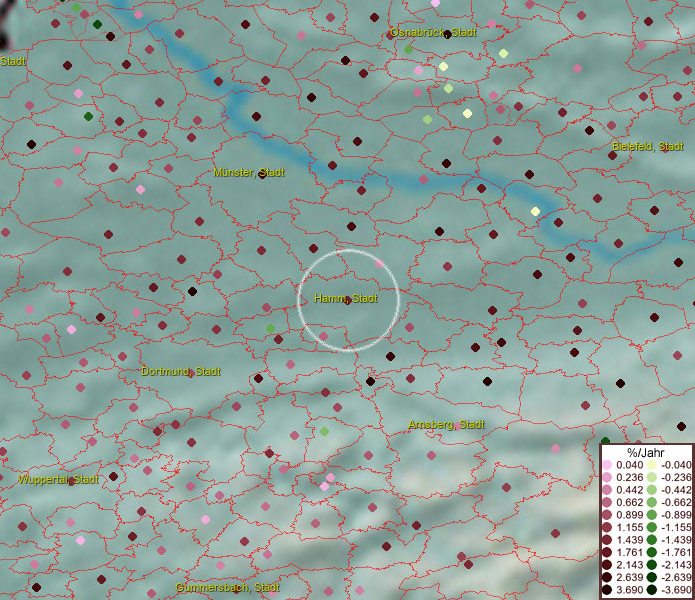The height and width of the screenshot is (600, 695).
Task: Select the 0.442 legend swatch
Action: 607,490
